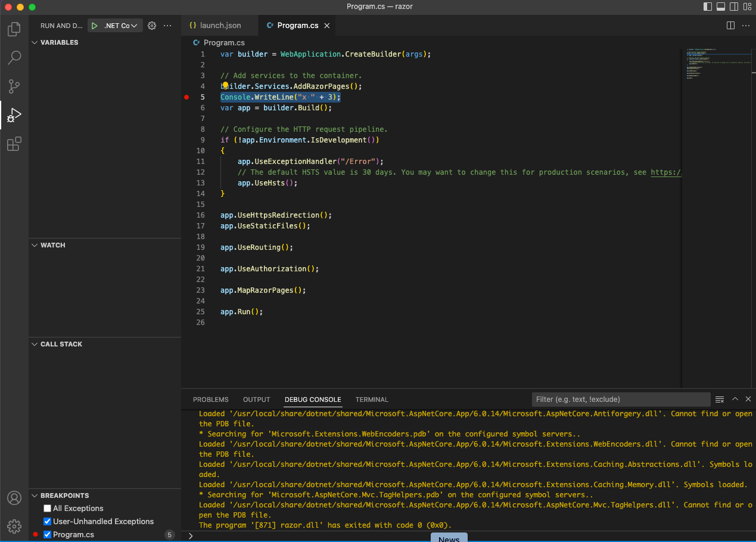Click the green Start Debugging play button
Viewport: 756px width, 542px height.
point(95,26)
